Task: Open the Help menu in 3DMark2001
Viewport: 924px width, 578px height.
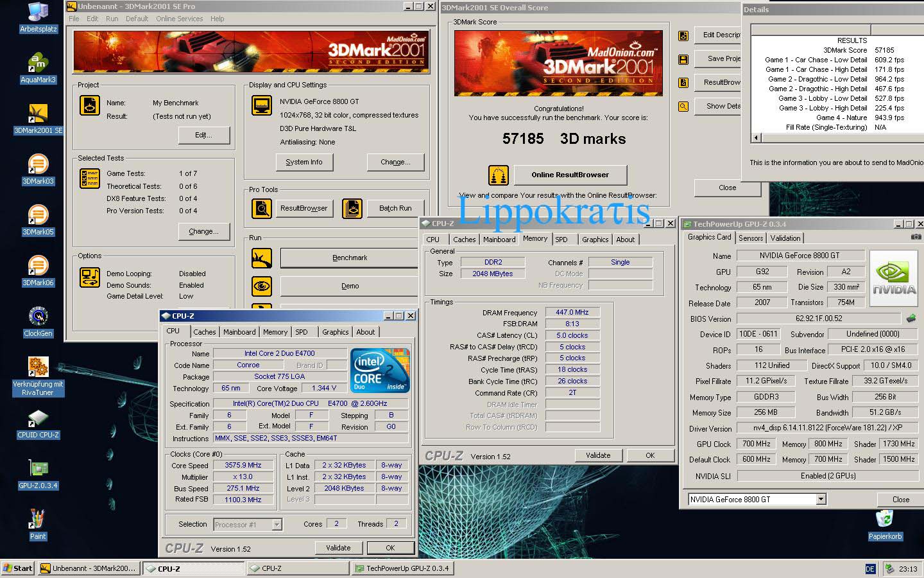Action: tap(218, 19)
